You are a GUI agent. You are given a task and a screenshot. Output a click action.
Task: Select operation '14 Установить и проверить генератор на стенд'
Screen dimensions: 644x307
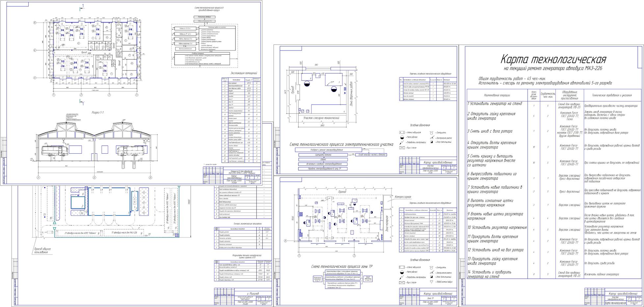(489, 274)
